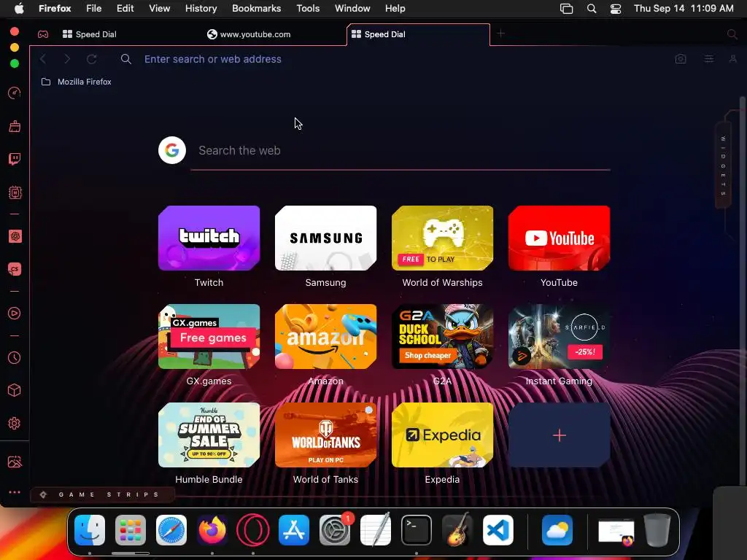Open Safari from the Dock
Viewport: 747px width, 560px height.
(x=171, y=530)
